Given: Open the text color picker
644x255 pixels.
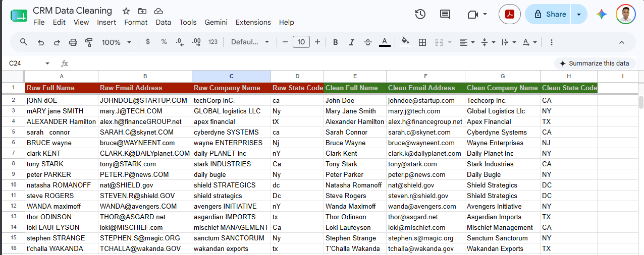Looking at the screenshot, I should [x=385, y=42].
